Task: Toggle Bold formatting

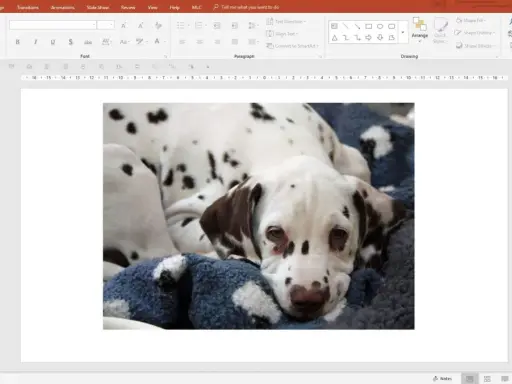Action: point(18,42)
